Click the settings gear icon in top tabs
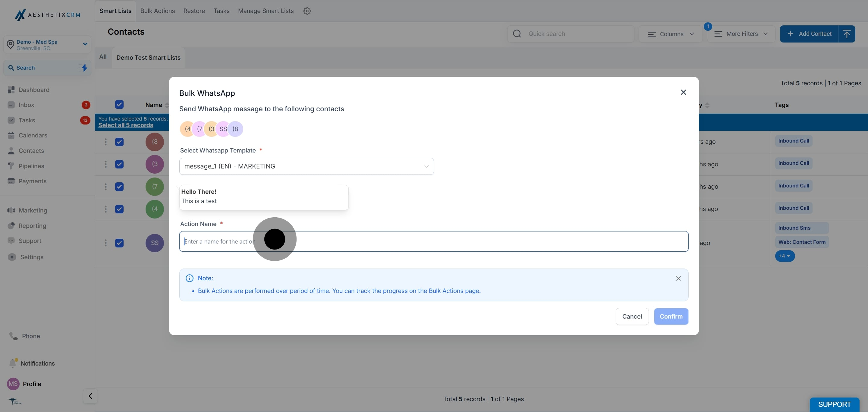The height and width of the screenshot is (412, 868). coord(307,11)
